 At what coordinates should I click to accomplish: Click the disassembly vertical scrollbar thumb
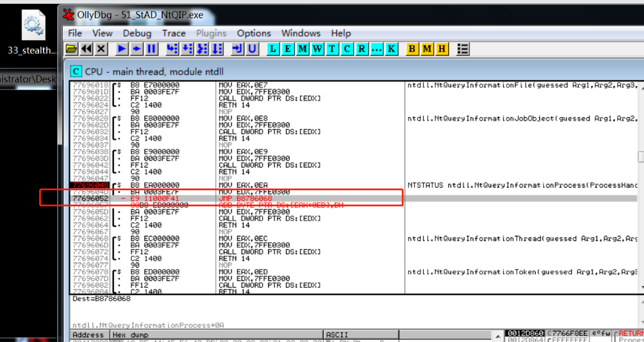[641, 157]
